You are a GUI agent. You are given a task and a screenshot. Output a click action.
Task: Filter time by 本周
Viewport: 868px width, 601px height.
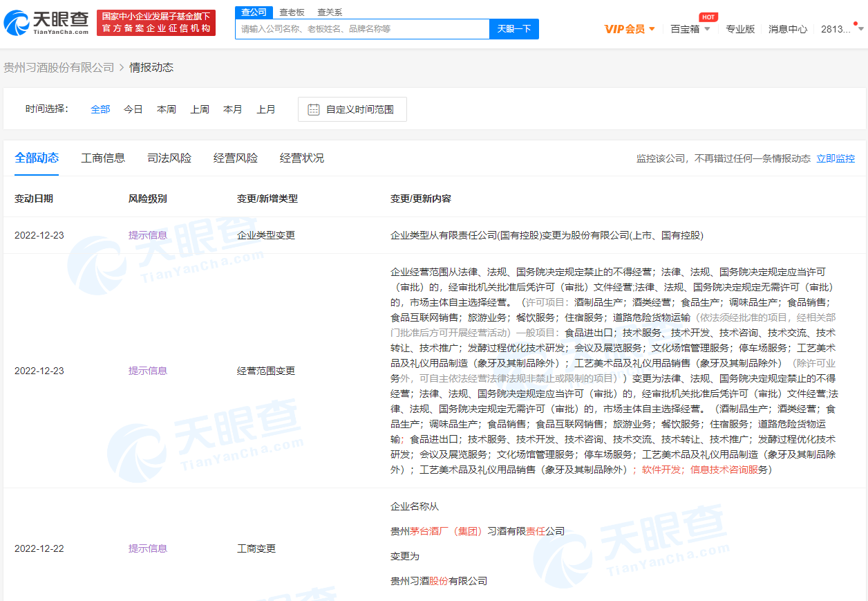[x=167, y=109]
